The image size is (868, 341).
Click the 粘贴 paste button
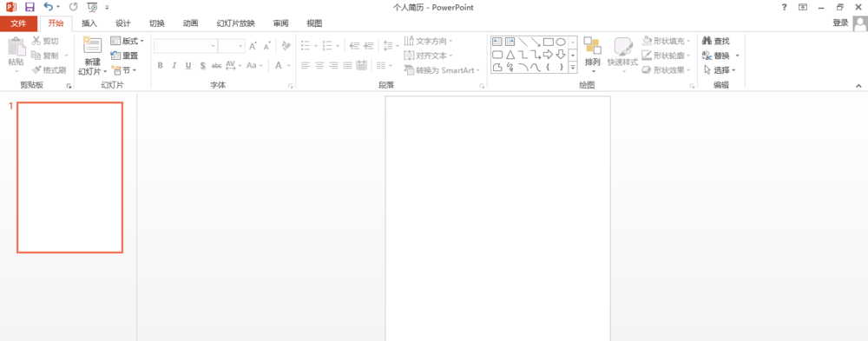click(16, 55)
